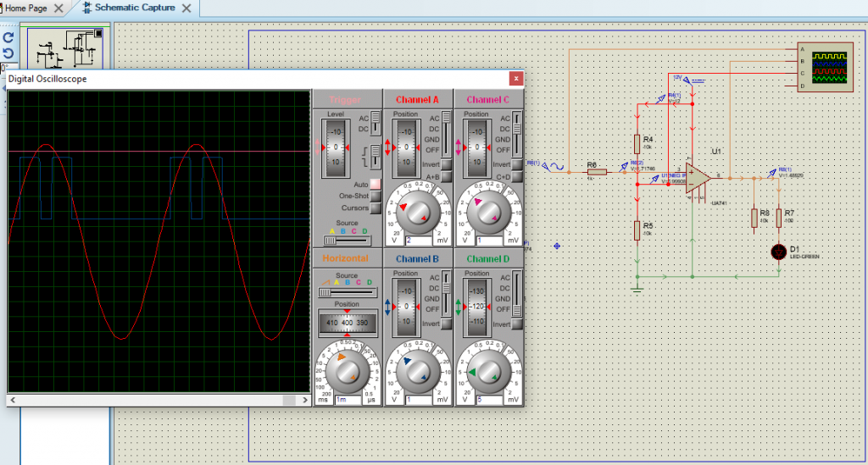Click the Horizontal Source selector slider
868x465 pixels.
click(x=348, y=292)
